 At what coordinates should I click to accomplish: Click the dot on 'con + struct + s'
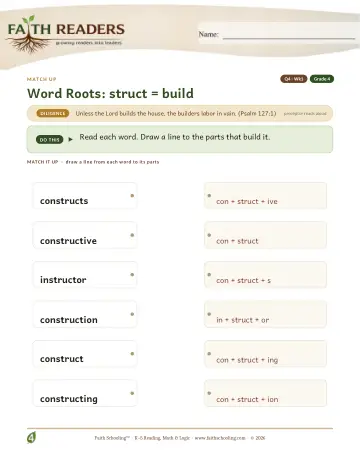(209, 275)
